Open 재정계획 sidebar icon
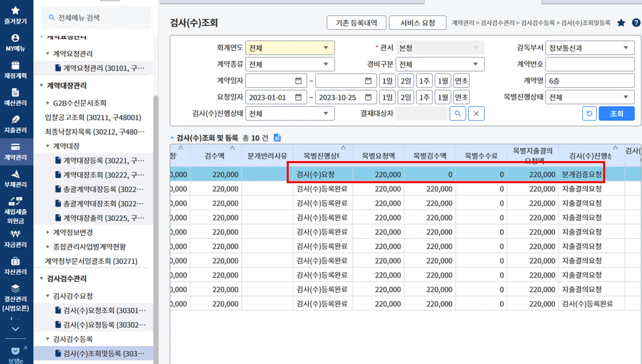Viewport: 642px width, 364px height. click(15, 70)
